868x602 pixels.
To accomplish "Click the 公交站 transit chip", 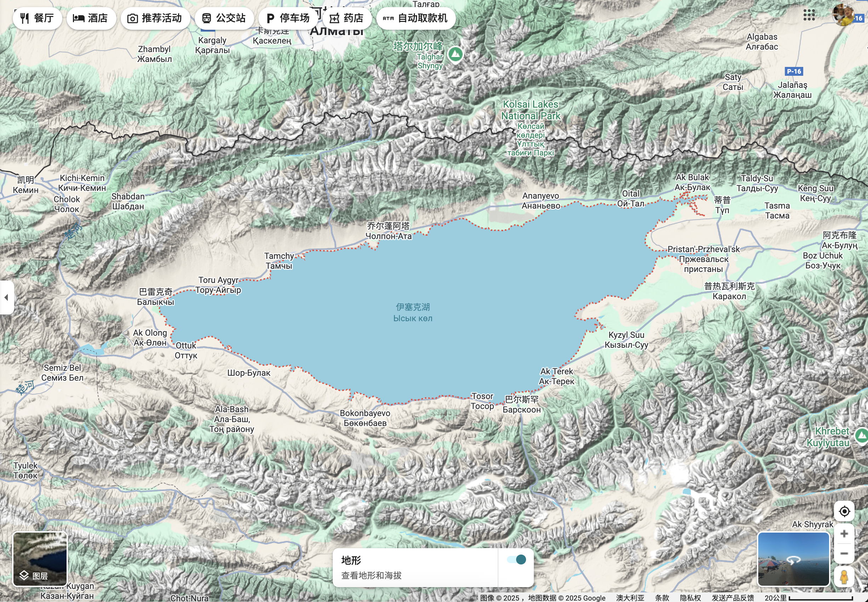I will click(224, 18).
